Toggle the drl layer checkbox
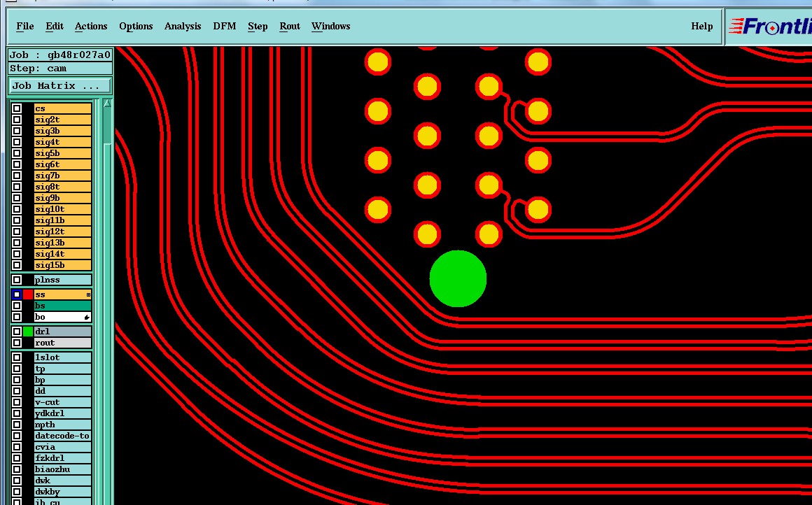Image resolution: width=812 pixels, height=505 pixels. pyautogui.click(x=17, y=331)
